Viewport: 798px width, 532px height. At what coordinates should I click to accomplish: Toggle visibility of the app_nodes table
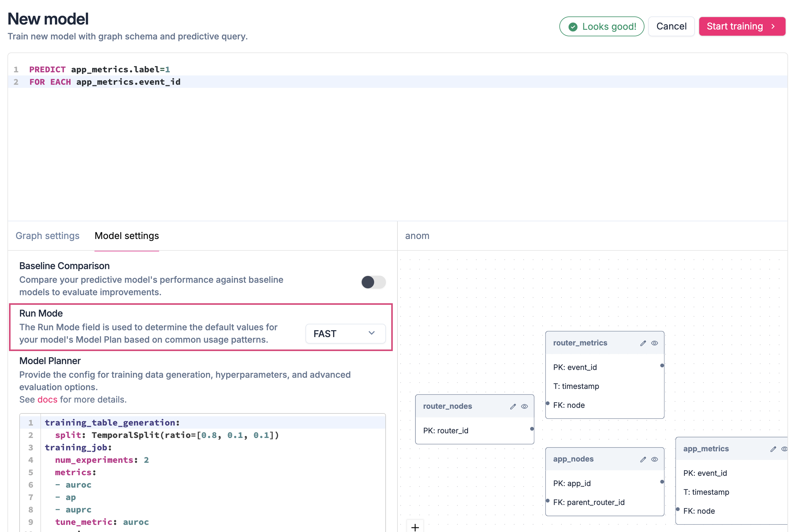pos(654,460)
